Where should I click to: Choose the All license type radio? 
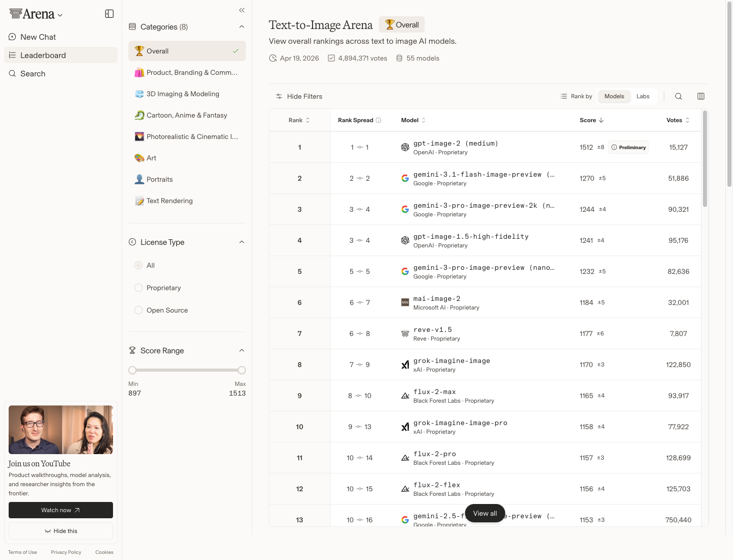(x=138, y=265)
